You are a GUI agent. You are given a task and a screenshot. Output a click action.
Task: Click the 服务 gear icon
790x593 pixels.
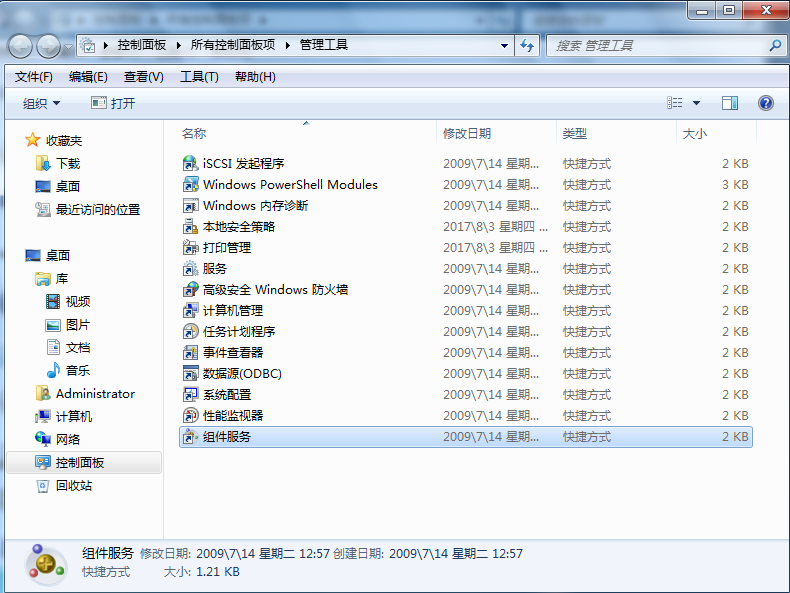tap(191, 268)
